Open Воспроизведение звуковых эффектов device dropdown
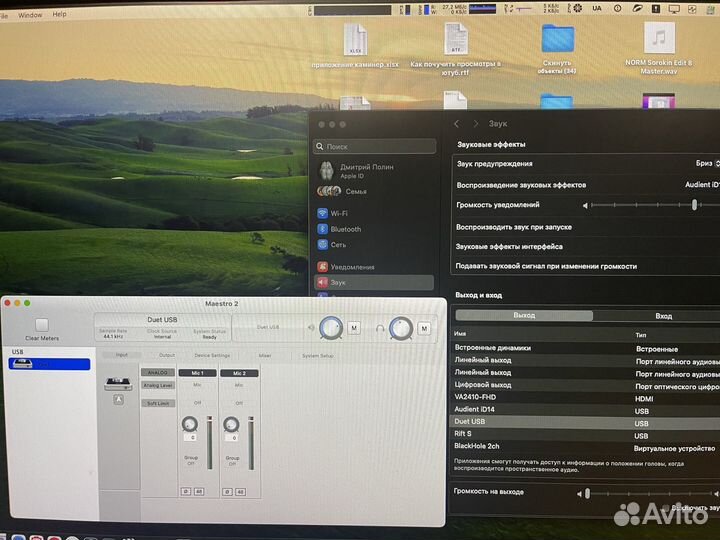Viewport: 720px width, 540px height. point(702,184)
